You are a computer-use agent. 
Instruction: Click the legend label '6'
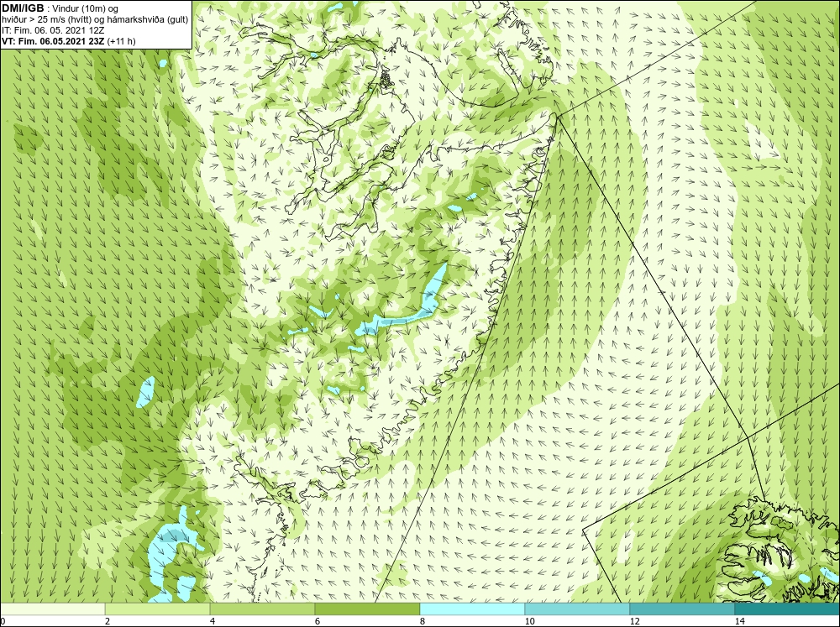click(x=318, y=621)
